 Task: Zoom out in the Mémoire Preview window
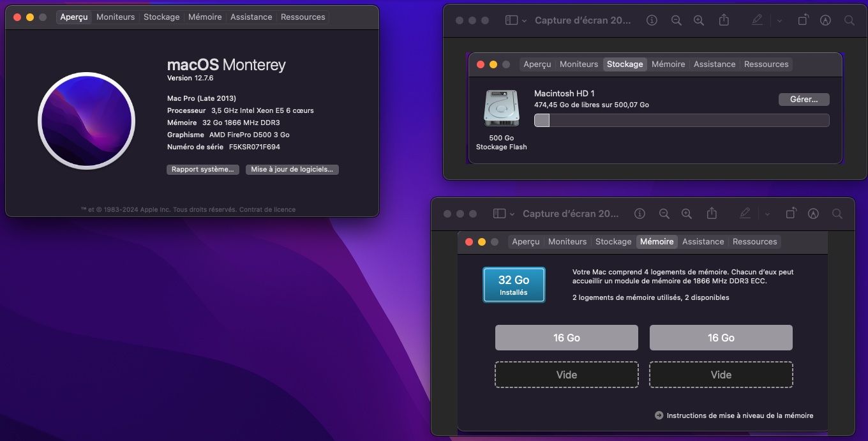point(664,214)
